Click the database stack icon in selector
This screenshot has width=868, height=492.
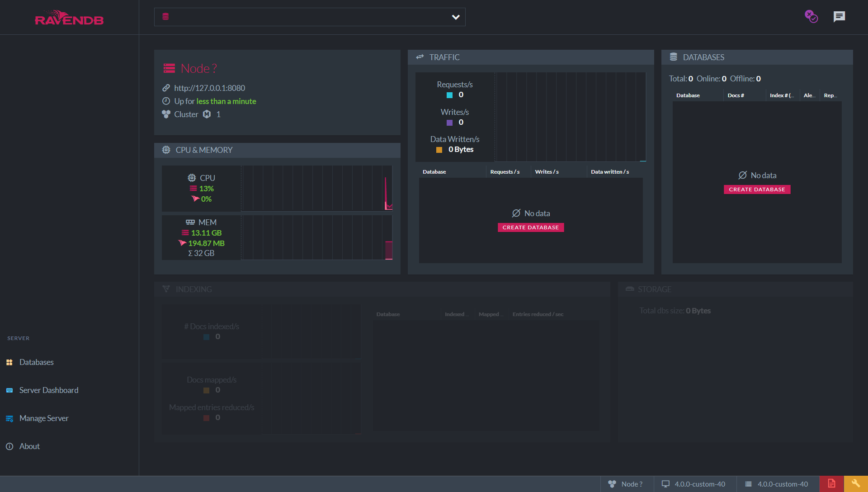coord(165,17)
